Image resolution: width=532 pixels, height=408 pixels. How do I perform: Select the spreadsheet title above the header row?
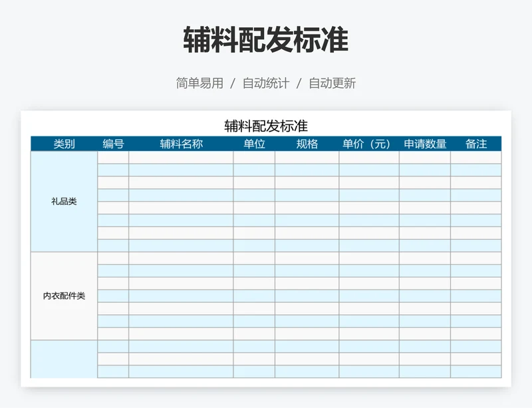265,126
